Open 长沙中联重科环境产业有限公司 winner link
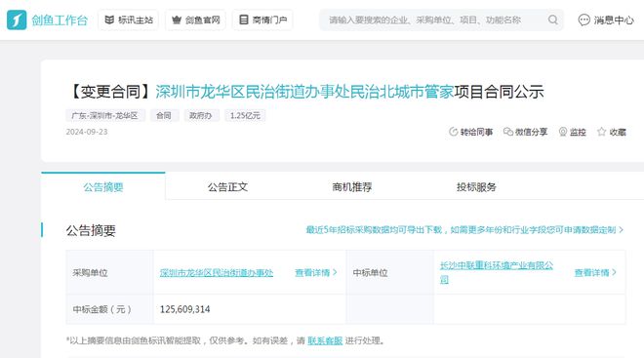644x358 pixels. (497, 272)
